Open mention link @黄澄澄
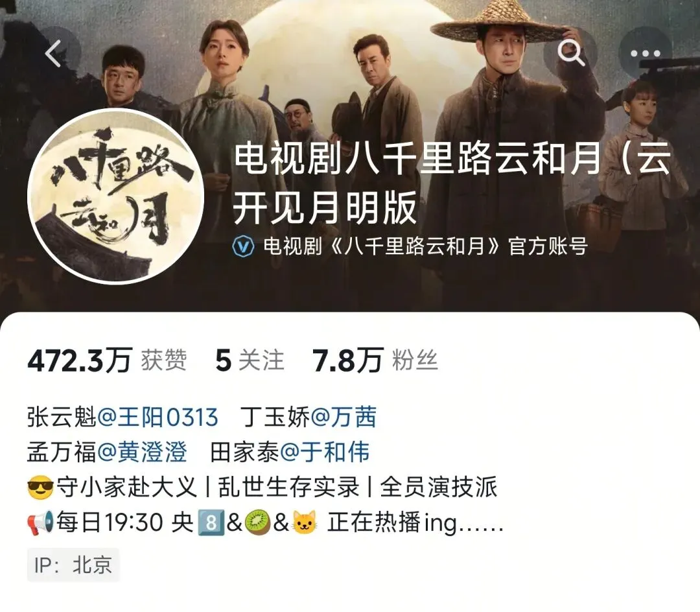The image size is (700, 612). (x=141, y=452)
